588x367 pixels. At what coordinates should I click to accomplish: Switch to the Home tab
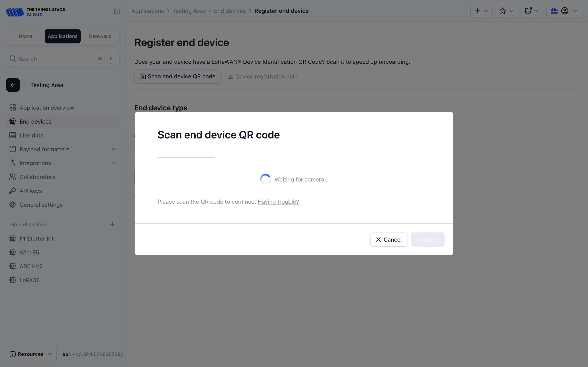[x=25, y=36]
